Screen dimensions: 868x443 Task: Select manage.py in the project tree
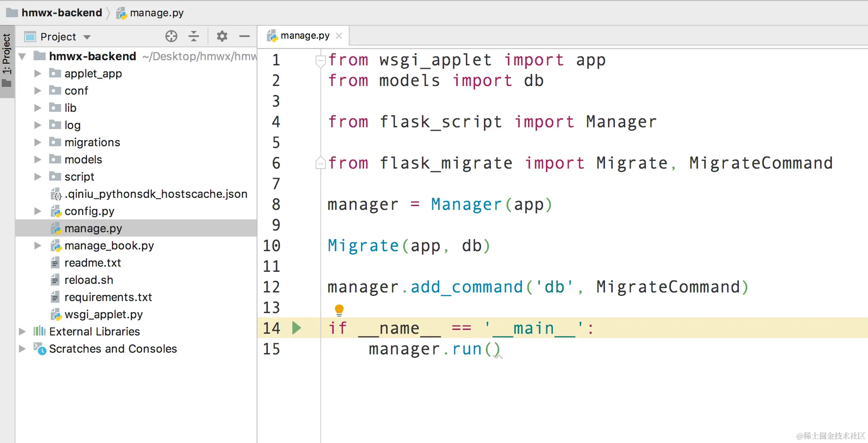136,228
